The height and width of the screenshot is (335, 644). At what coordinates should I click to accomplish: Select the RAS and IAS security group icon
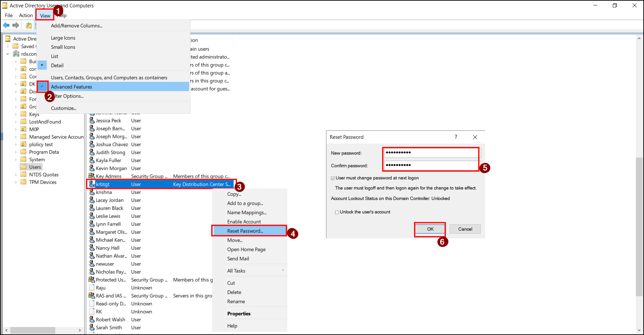(92, 295)
